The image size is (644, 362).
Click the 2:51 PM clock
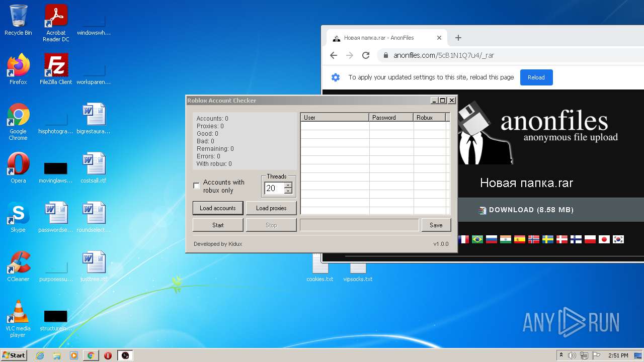click(618, 355)
